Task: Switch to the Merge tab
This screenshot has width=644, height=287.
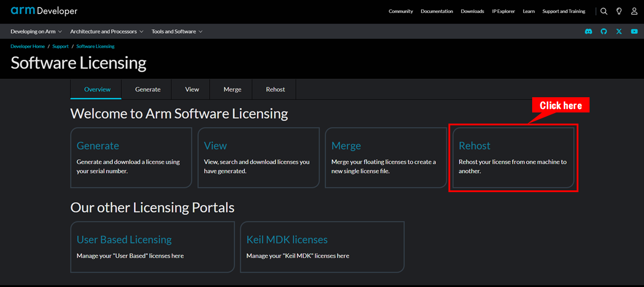Action: point(232,90)
